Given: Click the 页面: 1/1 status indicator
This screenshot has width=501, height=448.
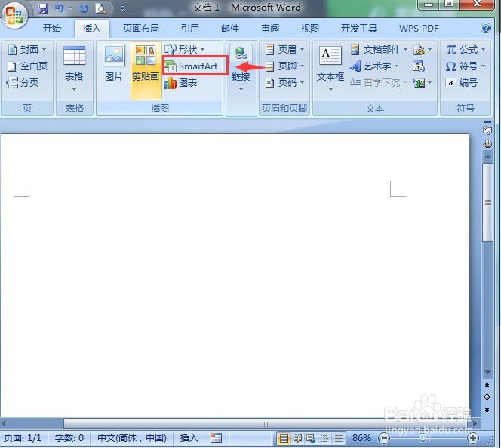Looking at the screenshot, I should [23, 437].
